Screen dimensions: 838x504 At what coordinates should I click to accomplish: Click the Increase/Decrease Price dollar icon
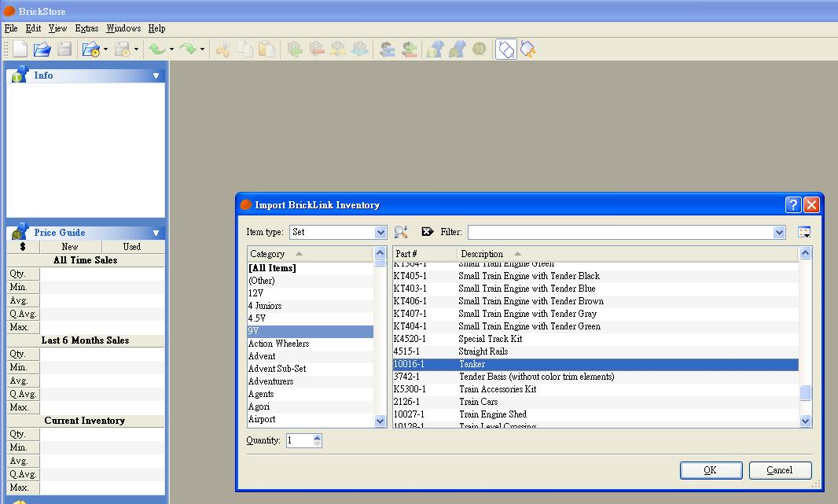(x=410, y=50)
